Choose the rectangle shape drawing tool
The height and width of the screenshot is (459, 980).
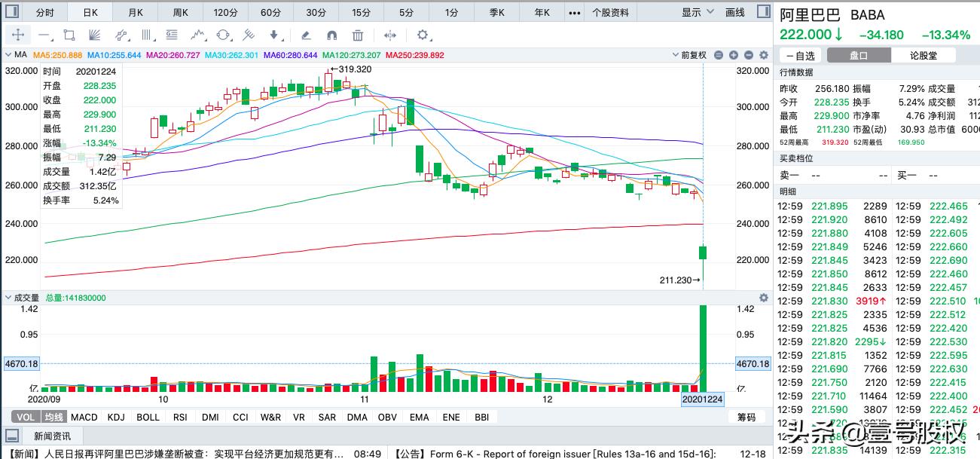[x=69, y=35]
